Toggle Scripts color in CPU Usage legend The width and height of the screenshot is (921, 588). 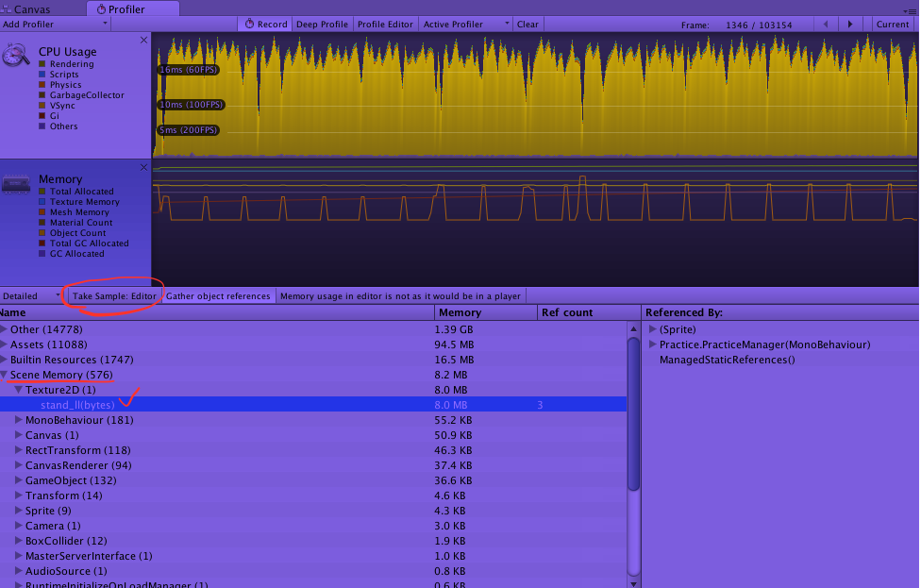[42, 74]
